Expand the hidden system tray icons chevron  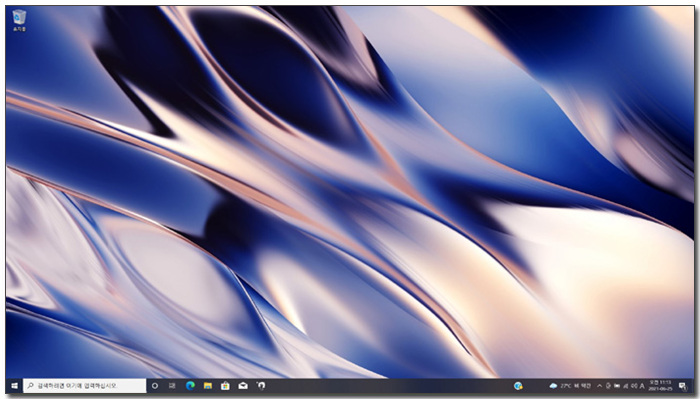pos(600,386)
